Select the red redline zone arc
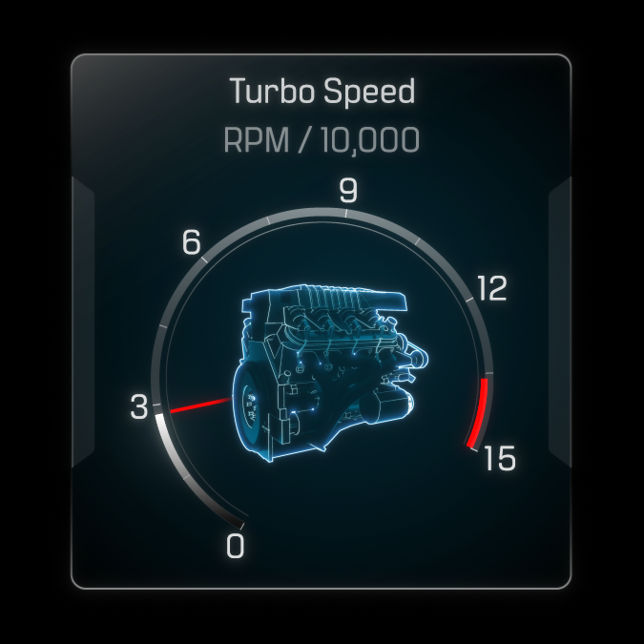The width and height of the screenshot is (644, 644). (x=479, y=413)
